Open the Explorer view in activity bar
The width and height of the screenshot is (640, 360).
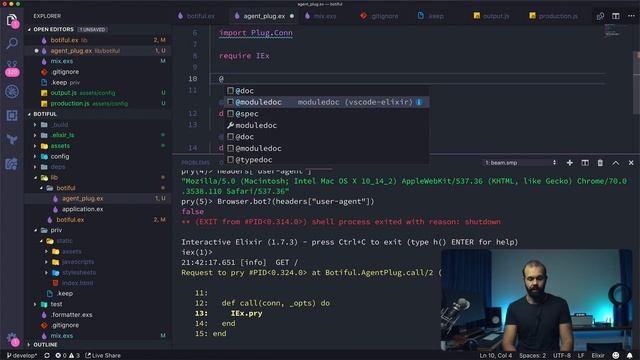(12, 20)
